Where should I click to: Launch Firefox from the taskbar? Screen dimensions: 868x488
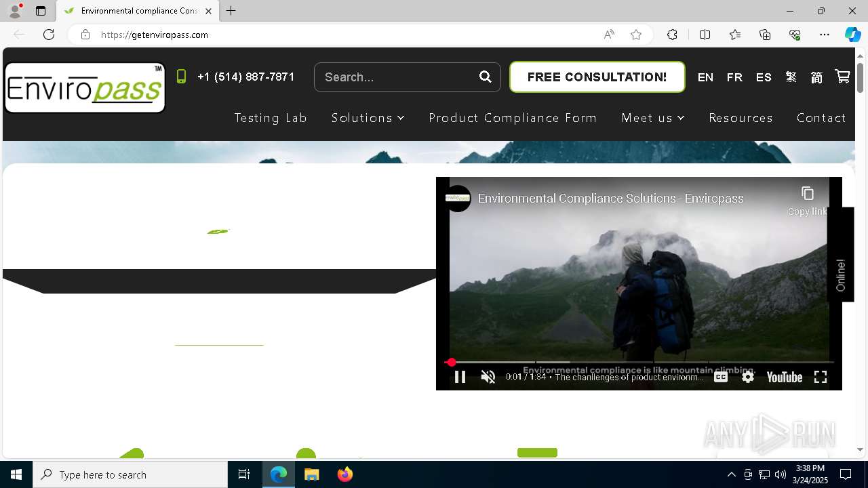coord(345,474)
